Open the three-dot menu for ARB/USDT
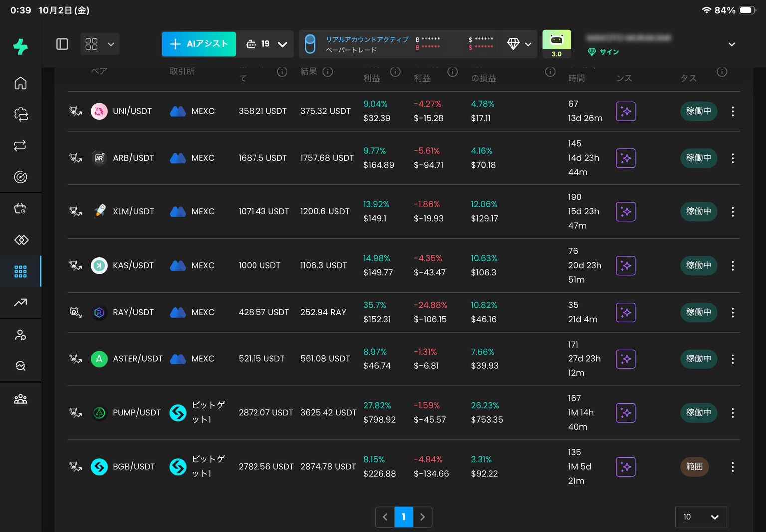The width and height of the screenshot is (766, 532). [x=732, y=158]
